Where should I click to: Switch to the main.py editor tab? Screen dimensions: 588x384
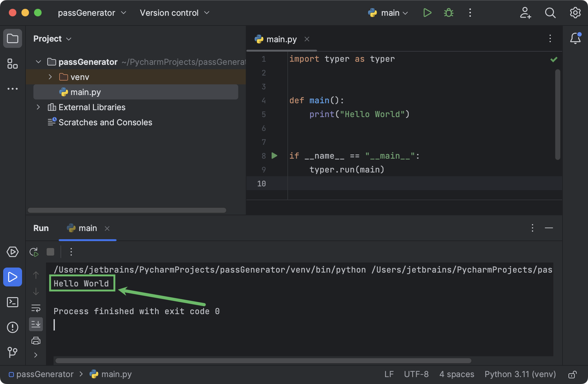pyautogui.click(x=280, y=39)
